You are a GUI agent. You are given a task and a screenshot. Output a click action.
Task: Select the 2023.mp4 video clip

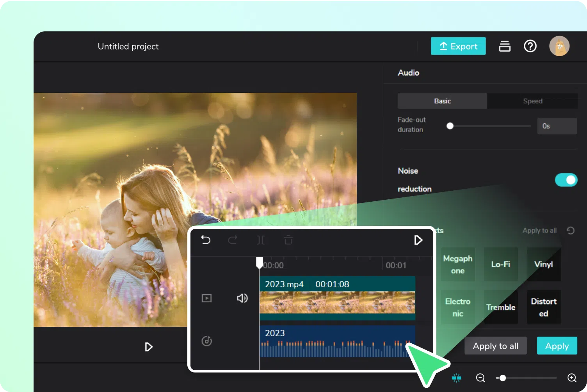coord(338,298)
